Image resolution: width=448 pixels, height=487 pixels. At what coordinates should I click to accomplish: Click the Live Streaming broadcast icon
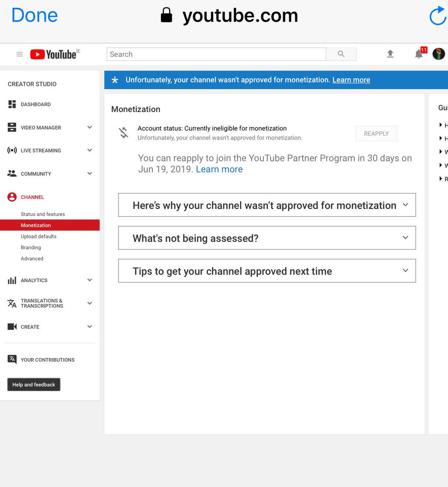click(12, 150)
